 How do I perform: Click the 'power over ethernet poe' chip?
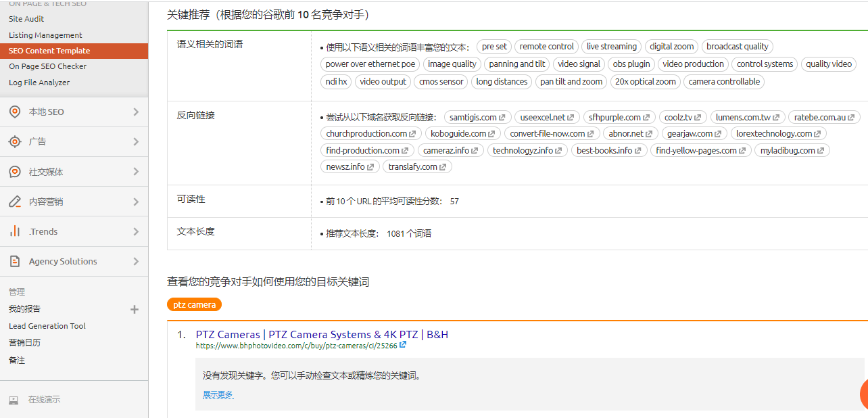pyautogui.click(x=370, y=64)
